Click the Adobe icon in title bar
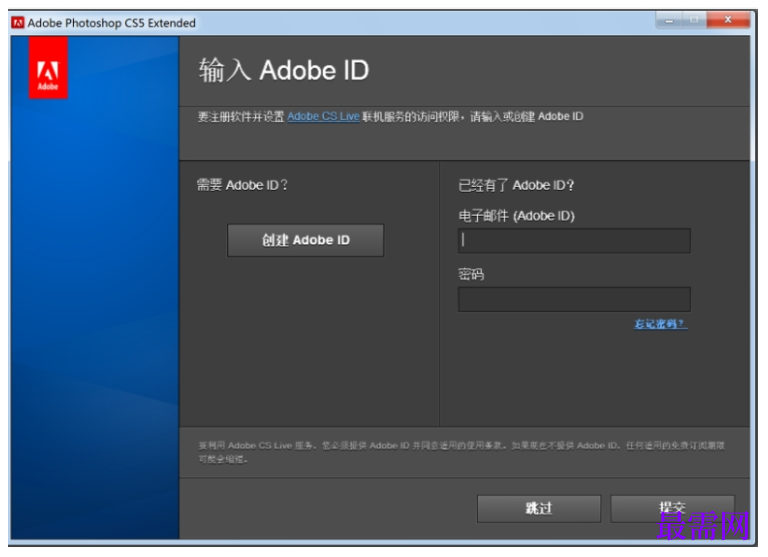768x557 pixels. pyautogui.click(x=18, y=23)
